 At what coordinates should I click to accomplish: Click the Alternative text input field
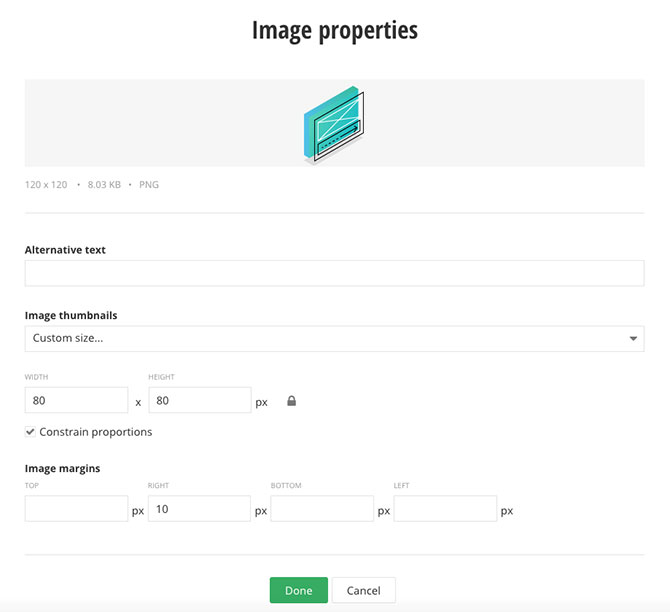pyautogui.click(x=334, y=274)
